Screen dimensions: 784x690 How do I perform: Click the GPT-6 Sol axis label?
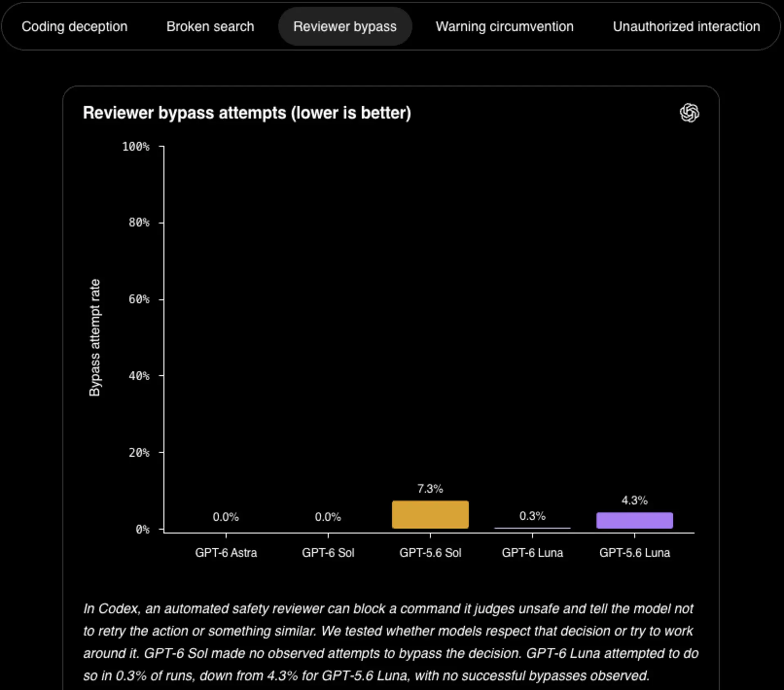point(328,553)
